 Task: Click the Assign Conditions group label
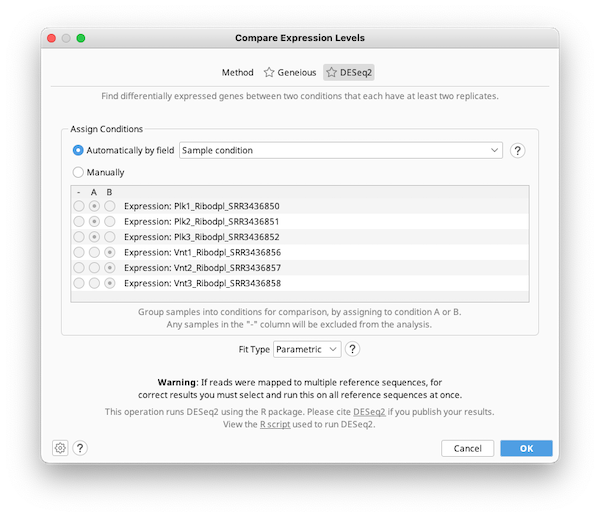click(x=106, y=129)
